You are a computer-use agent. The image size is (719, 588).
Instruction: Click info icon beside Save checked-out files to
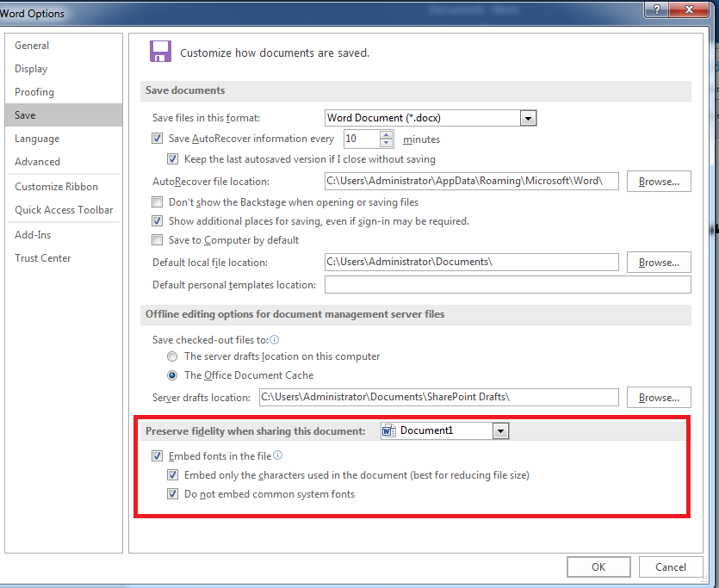[275, 340]
